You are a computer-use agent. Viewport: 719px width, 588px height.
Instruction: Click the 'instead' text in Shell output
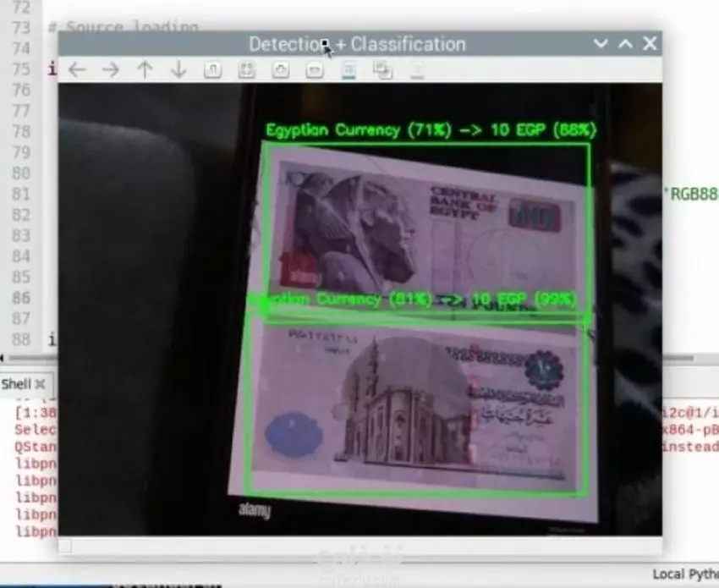[690, 446]
